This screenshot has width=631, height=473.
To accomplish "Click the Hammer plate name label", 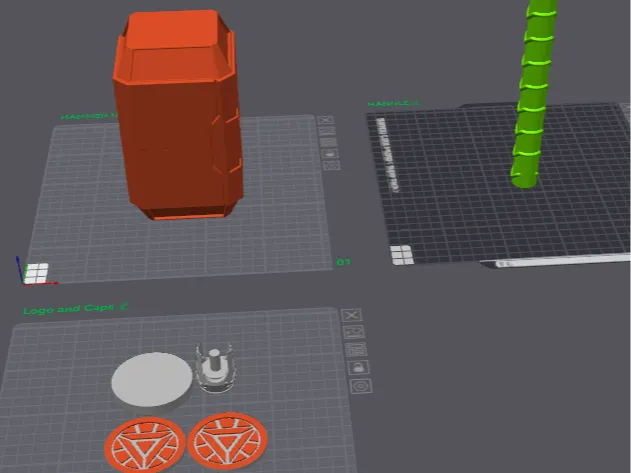I will 89,116.
